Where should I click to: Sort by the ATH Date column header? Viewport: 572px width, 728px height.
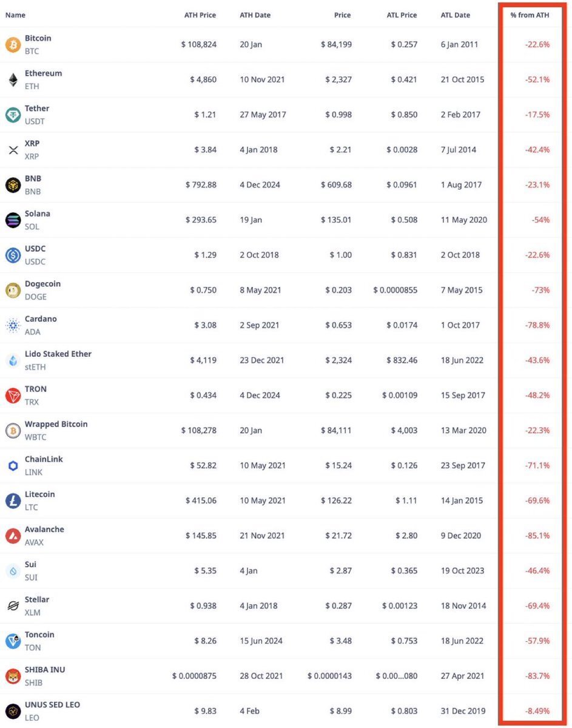click(x=255, y=15)
